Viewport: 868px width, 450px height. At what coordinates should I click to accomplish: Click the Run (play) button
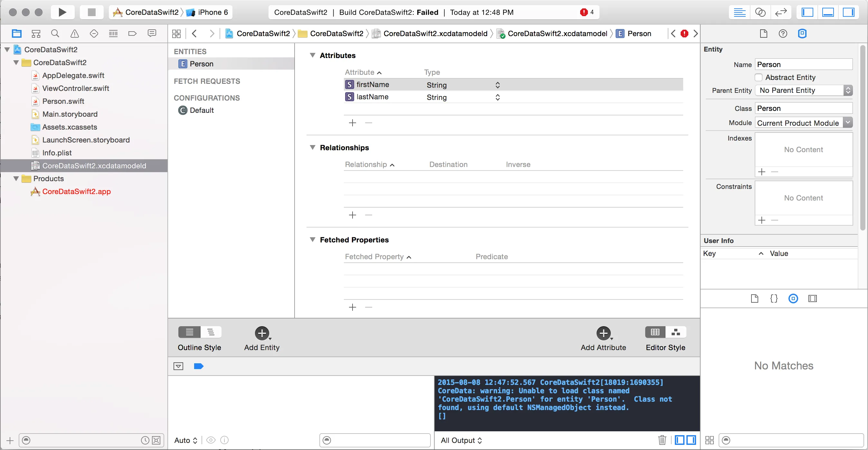click(x=62, y=13)
